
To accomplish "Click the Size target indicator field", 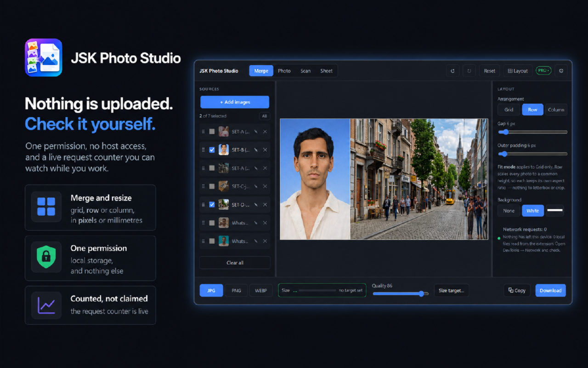I will click(x=322, y=290).
